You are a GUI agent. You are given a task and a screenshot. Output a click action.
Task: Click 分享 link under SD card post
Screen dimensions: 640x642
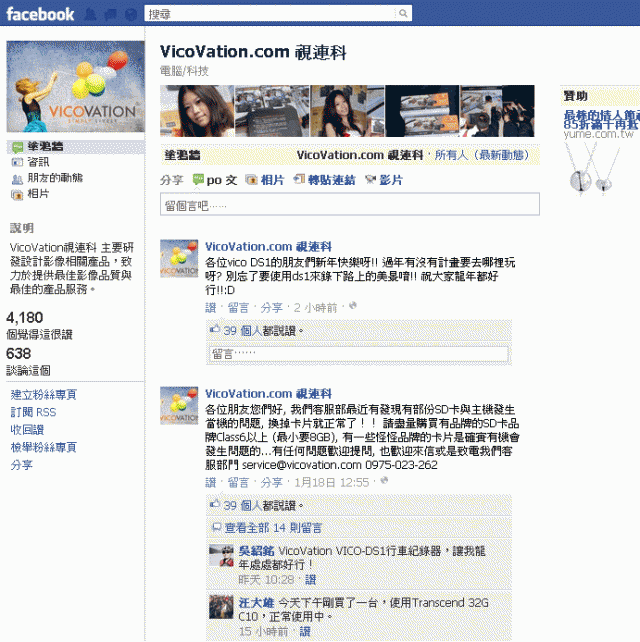point(271,483)
